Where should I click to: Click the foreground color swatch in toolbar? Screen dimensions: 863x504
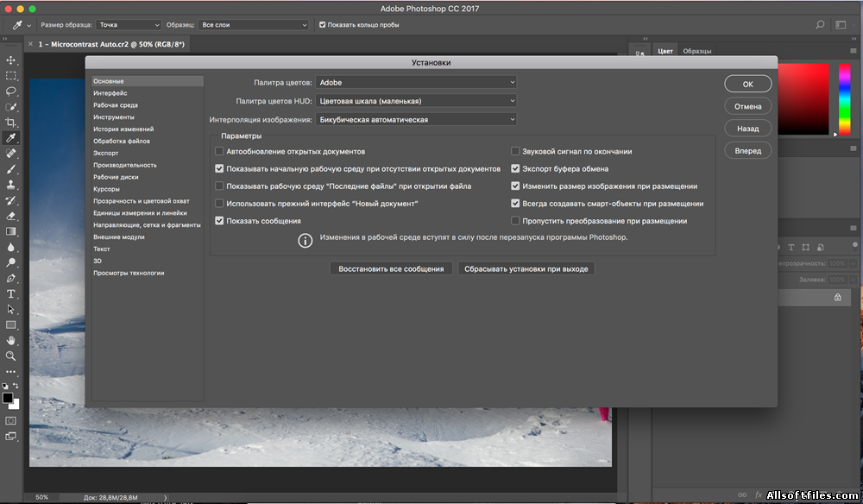8,399
